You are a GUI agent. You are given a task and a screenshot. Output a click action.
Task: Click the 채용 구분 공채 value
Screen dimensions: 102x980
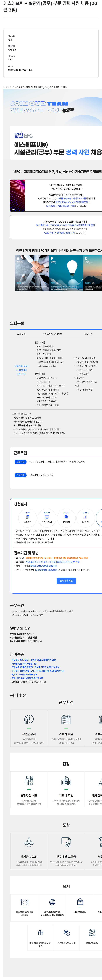pyautogui.click(x=10, y=40)
